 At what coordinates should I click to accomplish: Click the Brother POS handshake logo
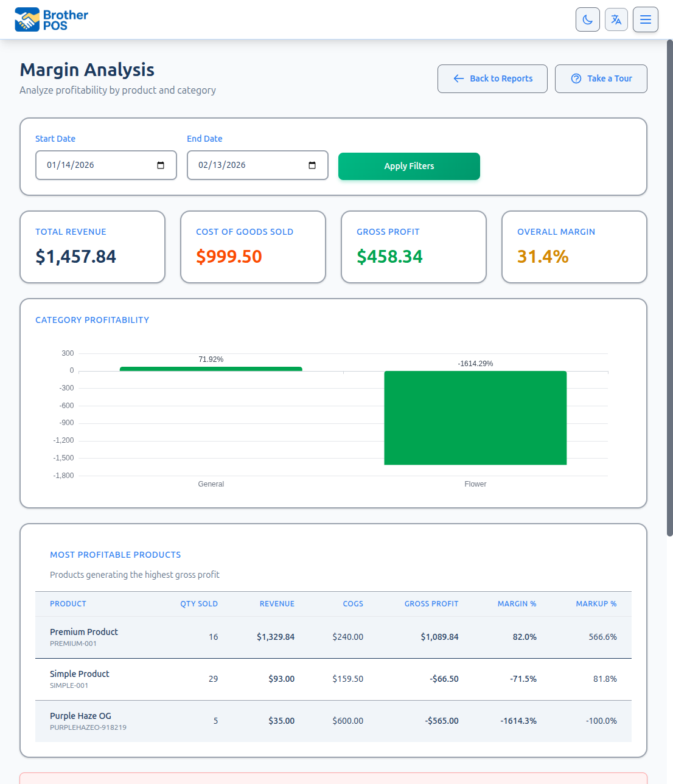click(x=26, y=19)
